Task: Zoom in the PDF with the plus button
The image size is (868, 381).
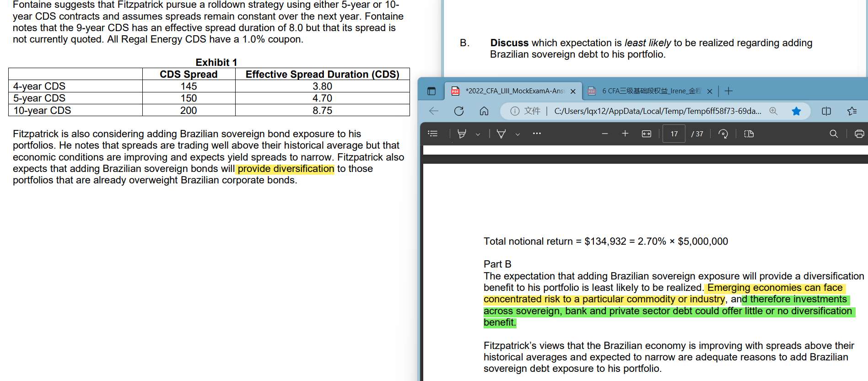Action: (625, 134)
